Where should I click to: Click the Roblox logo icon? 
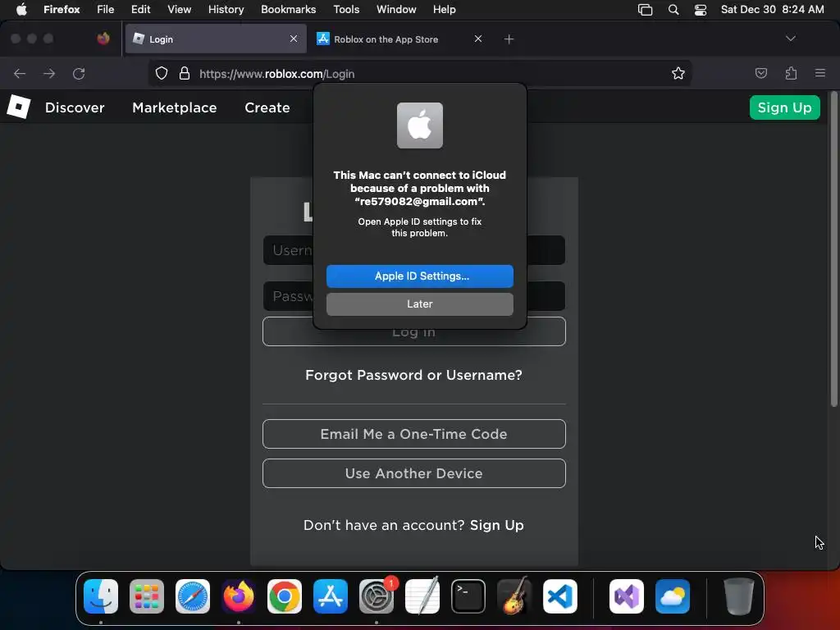coord(19,107)
